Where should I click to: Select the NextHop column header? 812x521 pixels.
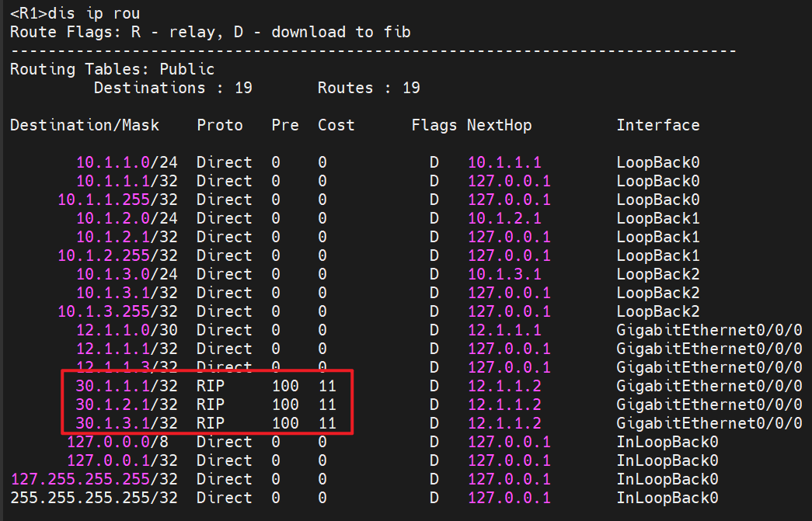click(x=500, y=125)
